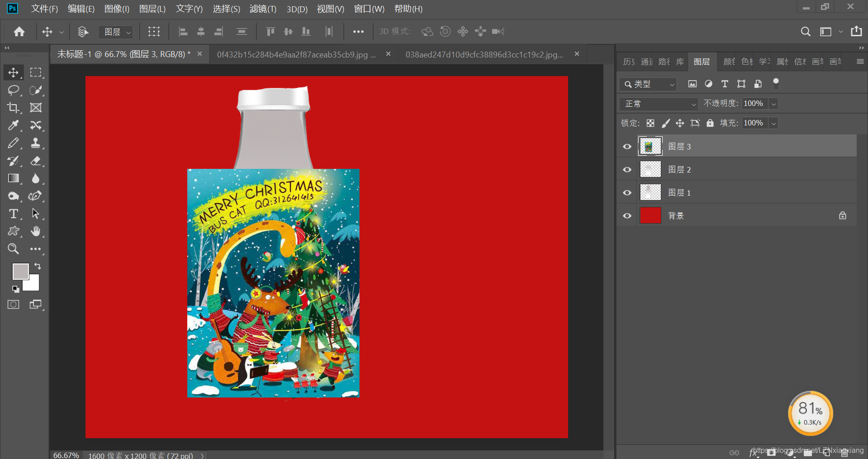868x459 pixels.
Task: Select the Brush tool
Action: tap(13, 143)
